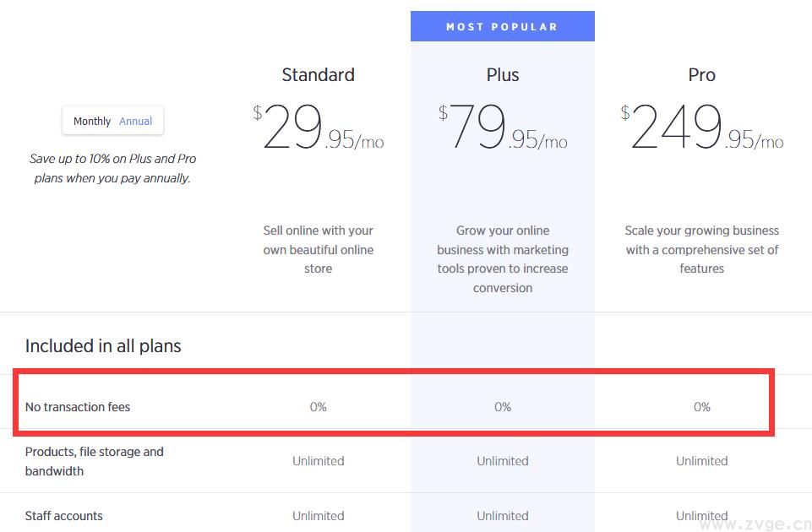Image resolution: width=812 pixels, height=532 pixels.
Task: Click the MOST POPULAR banner
Action: [502, 25]
